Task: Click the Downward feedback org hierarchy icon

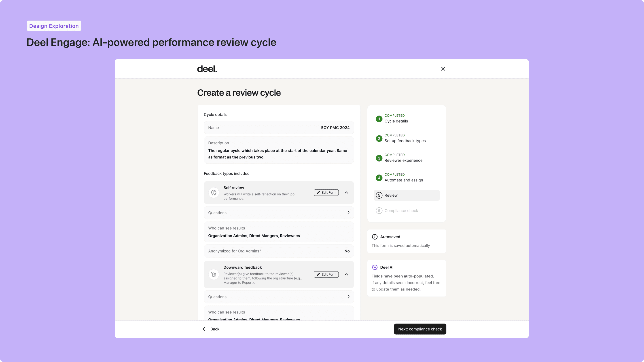Action: tap(214, 274)
